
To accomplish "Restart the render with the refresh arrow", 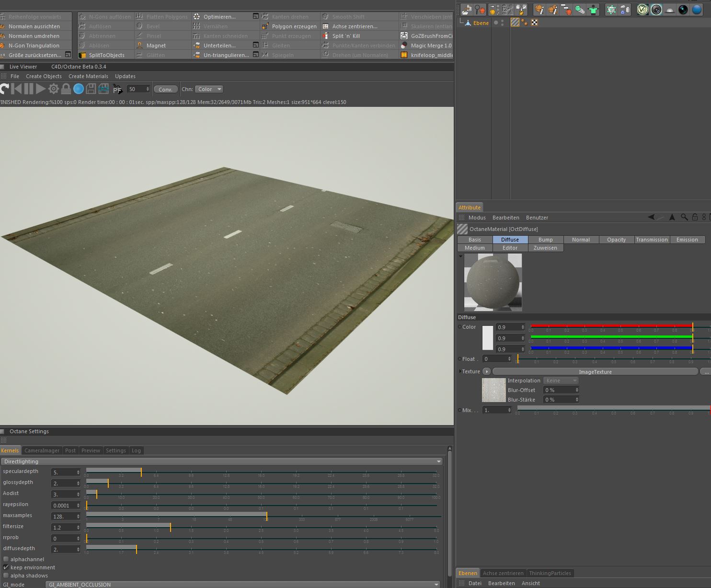I will click(x=4, y=89).
